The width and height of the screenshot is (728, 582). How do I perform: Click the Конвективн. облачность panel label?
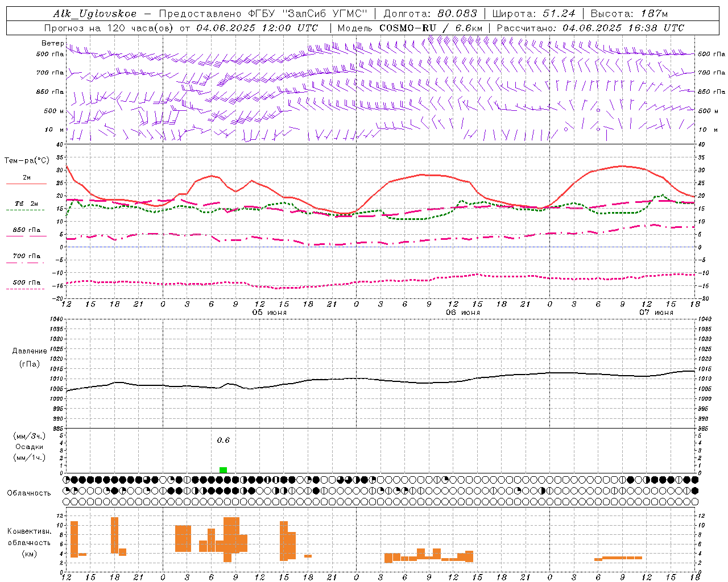click(30, 542)
